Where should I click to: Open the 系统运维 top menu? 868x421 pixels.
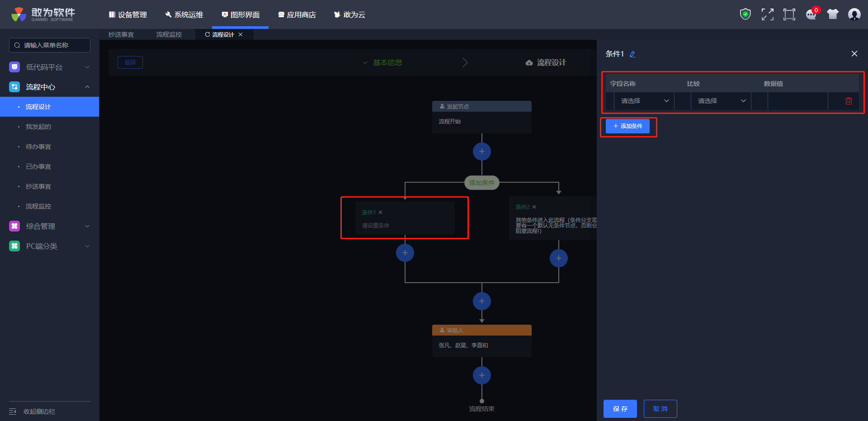point(184,14)
